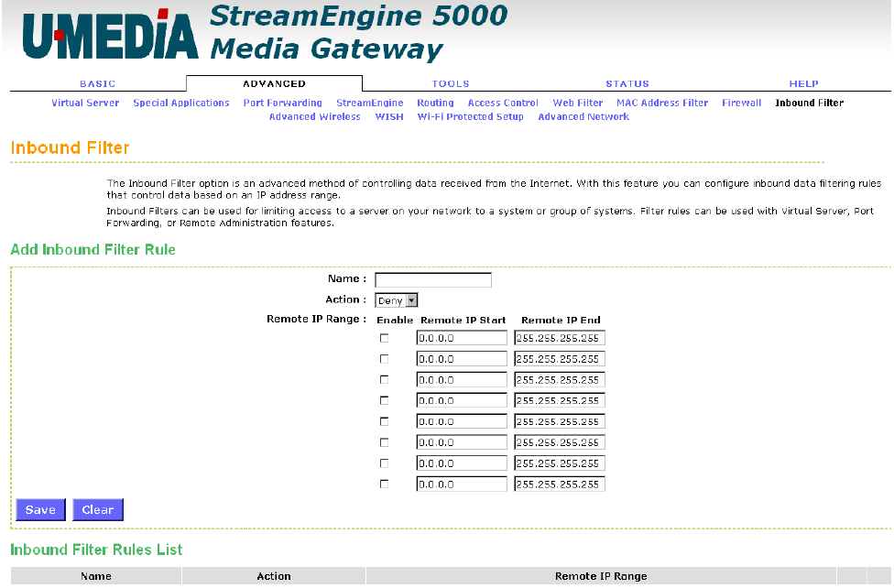Click fifth row Remote IP End field
Screen dimensions: 894x588
tap(560, 421)
